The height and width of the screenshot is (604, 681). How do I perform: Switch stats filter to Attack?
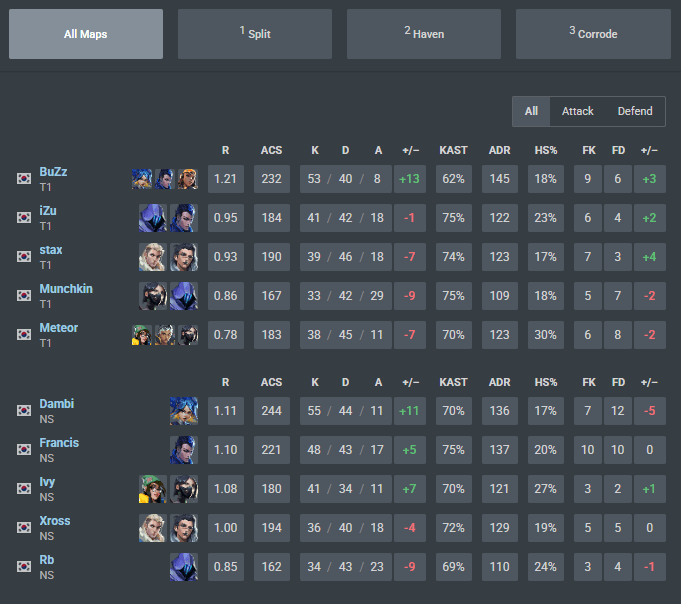tap(577, 112)
